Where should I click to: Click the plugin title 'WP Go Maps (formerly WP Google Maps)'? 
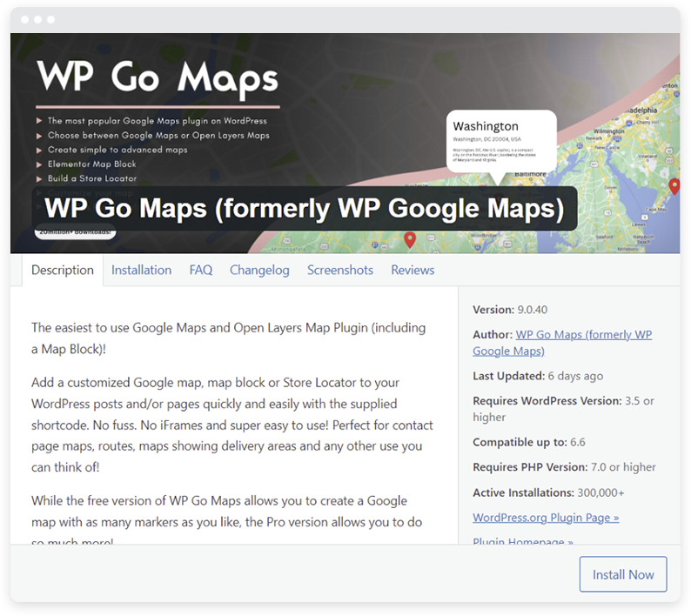tap(304, 208)
